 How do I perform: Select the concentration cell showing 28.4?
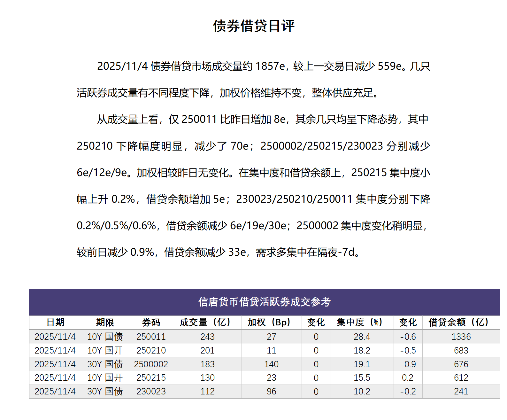pos(362,337)
